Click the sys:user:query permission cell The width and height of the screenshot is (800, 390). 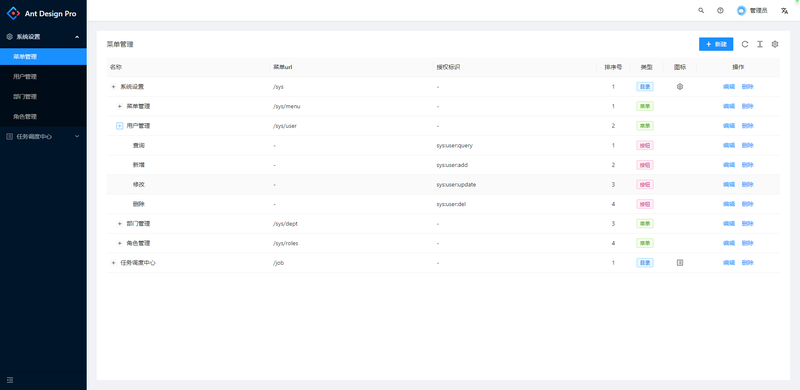[515, 145]
